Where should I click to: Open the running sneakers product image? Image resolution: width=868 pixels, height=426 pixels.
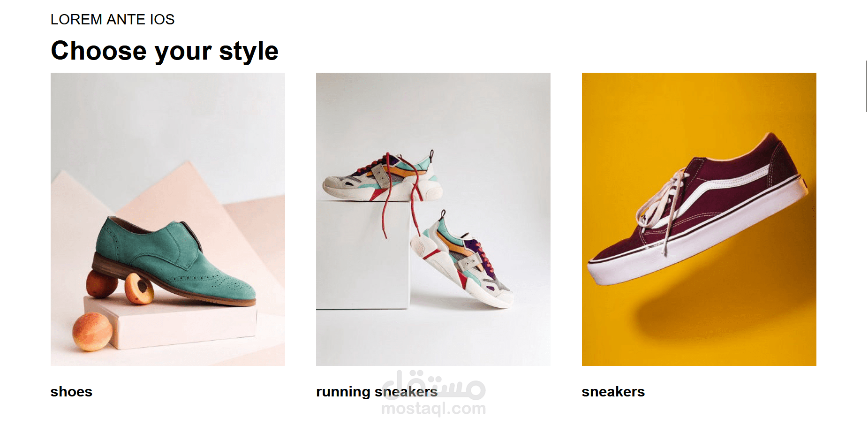[433, 219]
